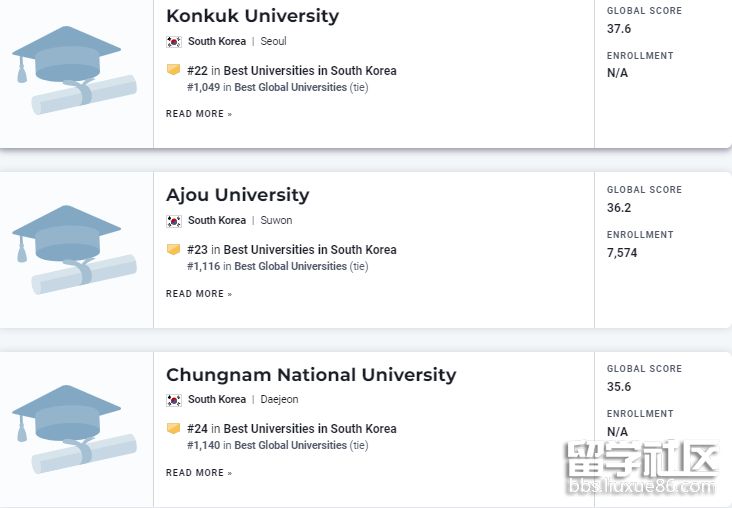Open the Ajou University title link
This screenshot has width=732, height=508.
click(237, 195)
